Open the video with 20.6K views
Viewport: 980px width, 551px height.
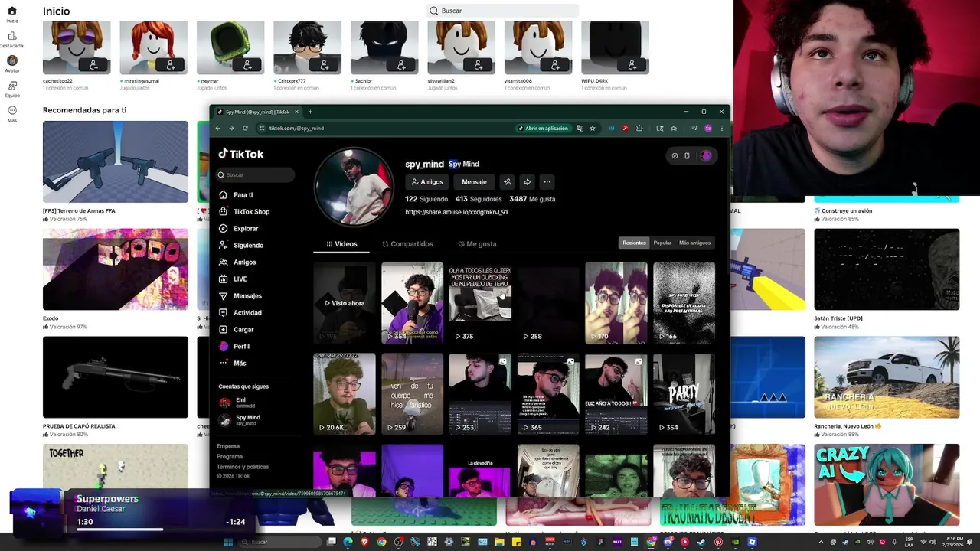345,393
